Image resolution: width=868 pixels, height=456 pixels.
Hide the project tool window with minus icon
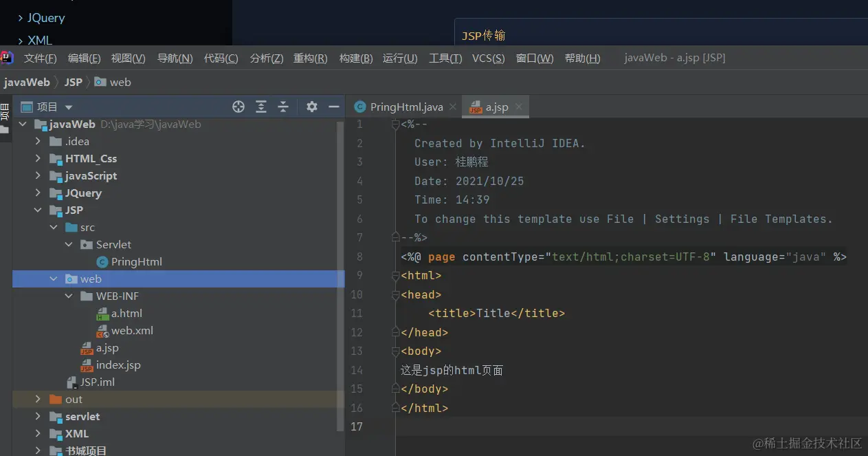[x=334, y=107]
